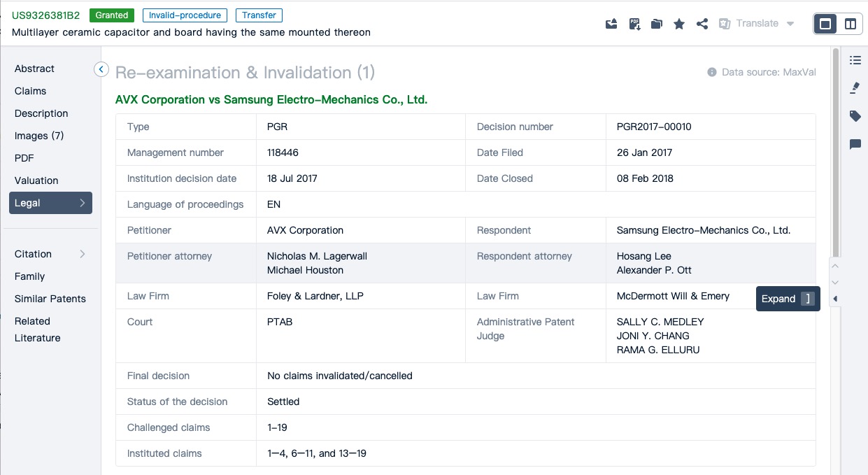
Task: Select the highlighter tool icon
Action: click(855, 88)
